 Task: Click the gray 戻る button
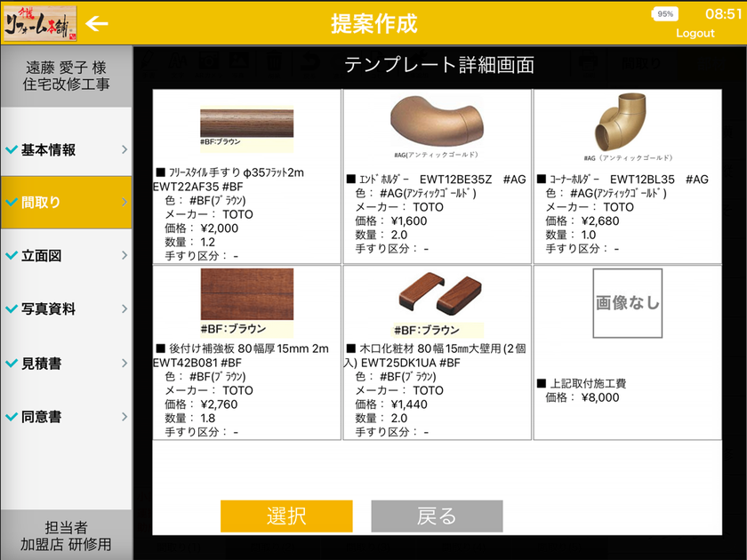coord(437,516)
